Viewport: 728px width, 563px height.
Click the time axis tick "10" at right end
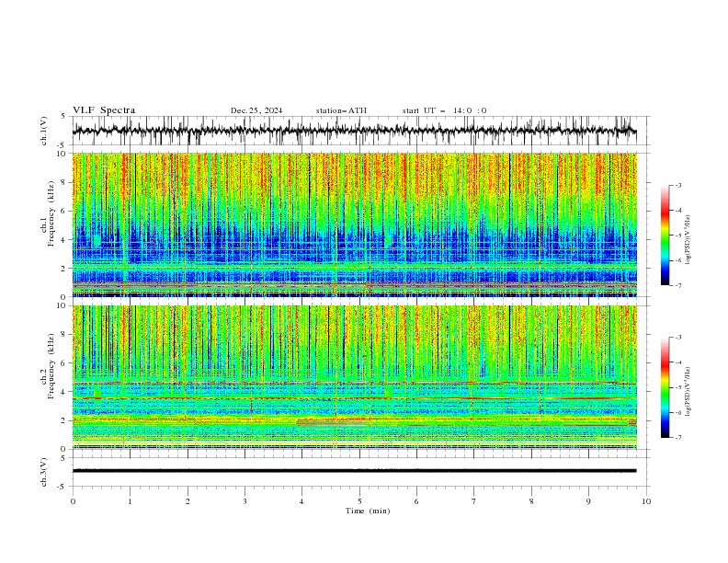646,501
